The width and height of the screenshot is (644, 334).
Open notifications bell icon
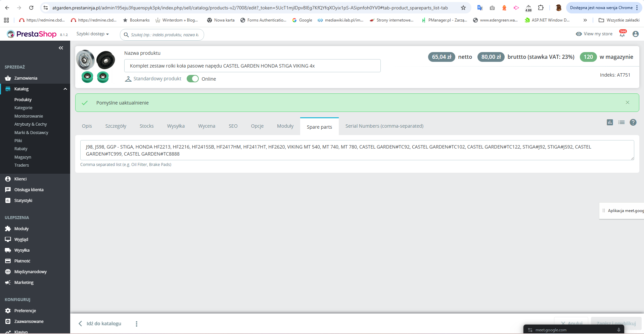click(622, 34)
